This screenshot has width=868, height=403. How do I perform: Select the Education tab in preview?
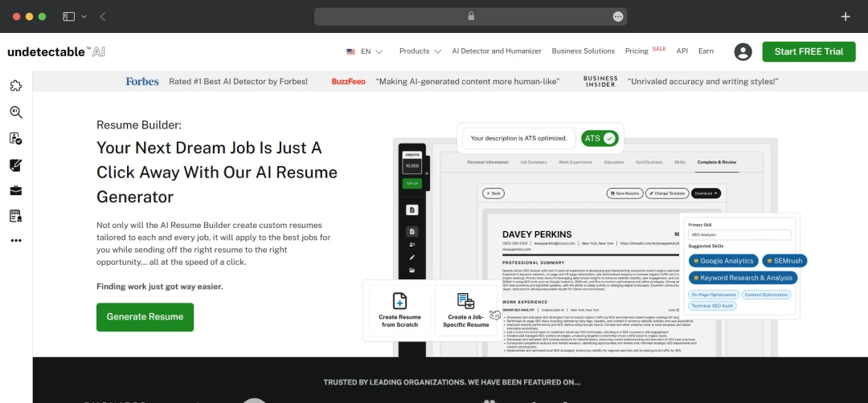614,162
